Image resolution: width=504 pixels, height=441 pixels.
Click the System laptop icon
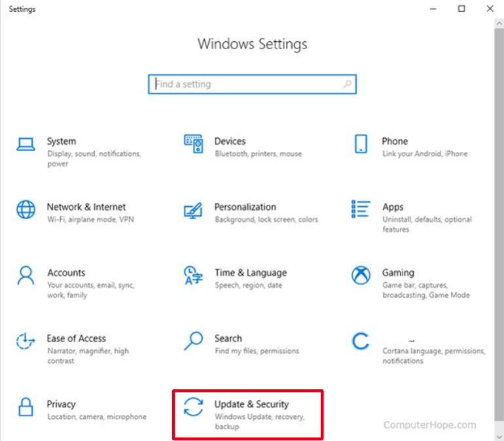click(x=26, y=144)
